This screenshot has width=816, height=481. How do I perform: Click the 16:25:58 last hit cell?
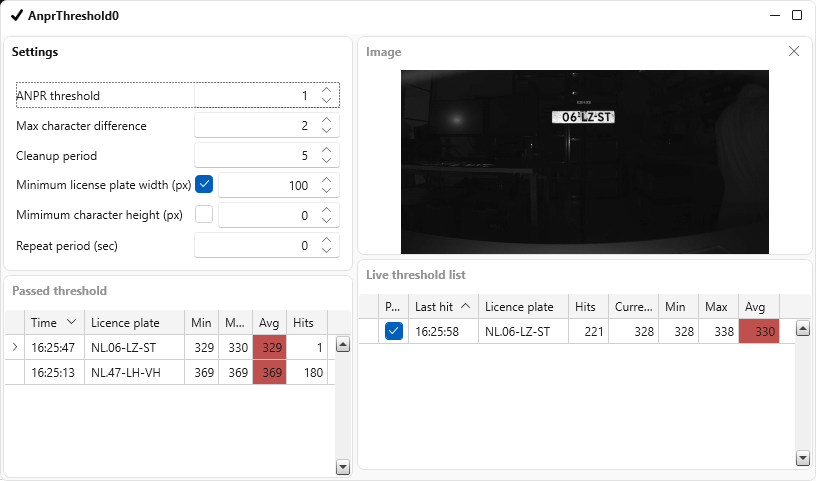pyautogui.click(x=443, y=331)
